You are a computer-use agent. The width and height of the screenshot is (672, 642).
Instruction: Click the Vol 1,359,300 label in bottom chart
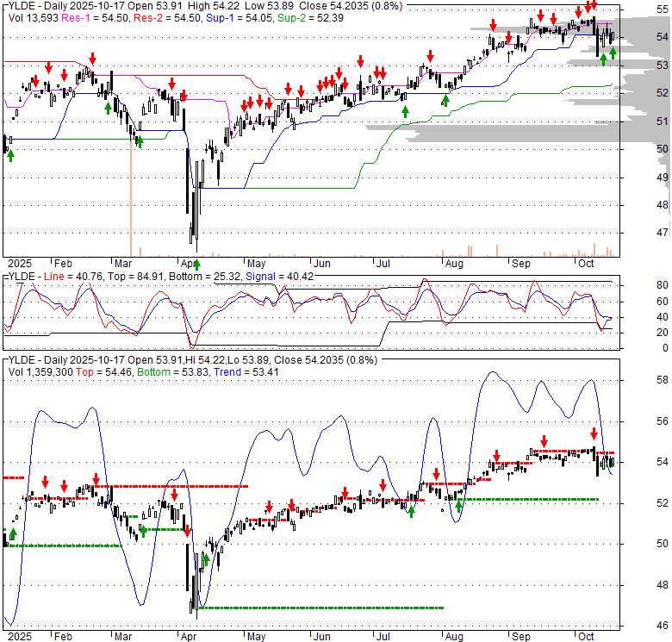click(x=40, y=372)
